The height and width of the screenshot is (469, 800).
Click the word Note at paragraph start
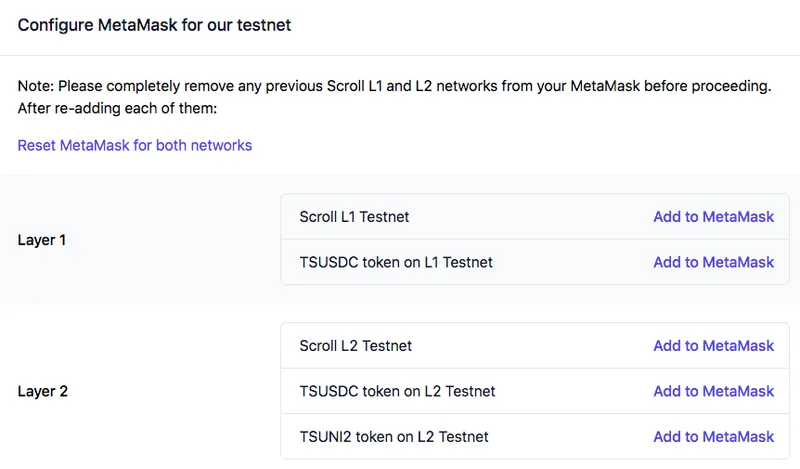pos(35,87)
